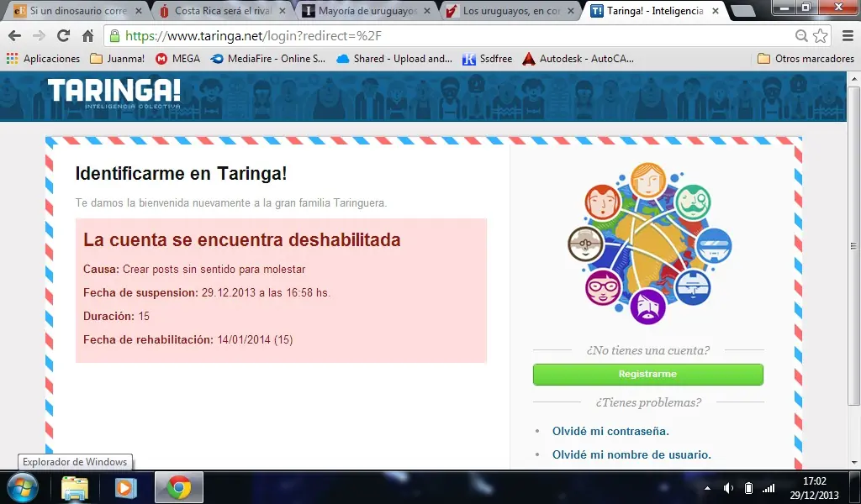Open the Autodesk AutoCAD bookmark

(x=578, y=59)
